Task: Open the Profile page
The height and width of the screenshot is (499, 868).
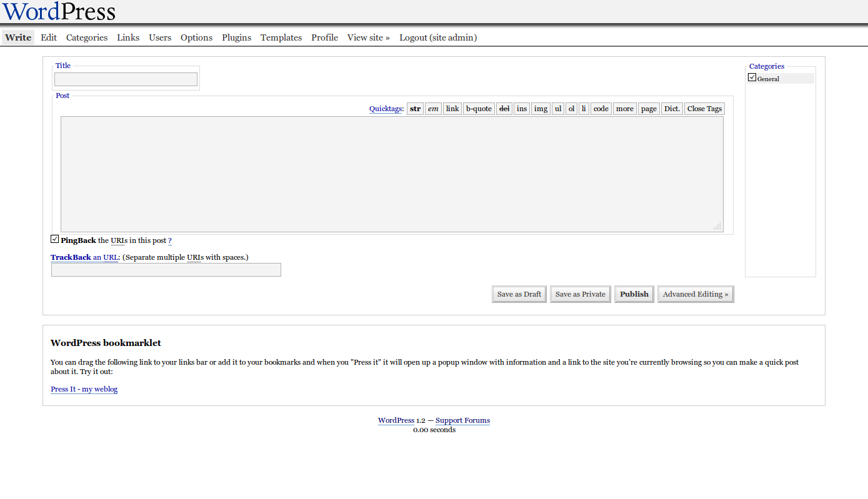Action: [x=325, y=37]
